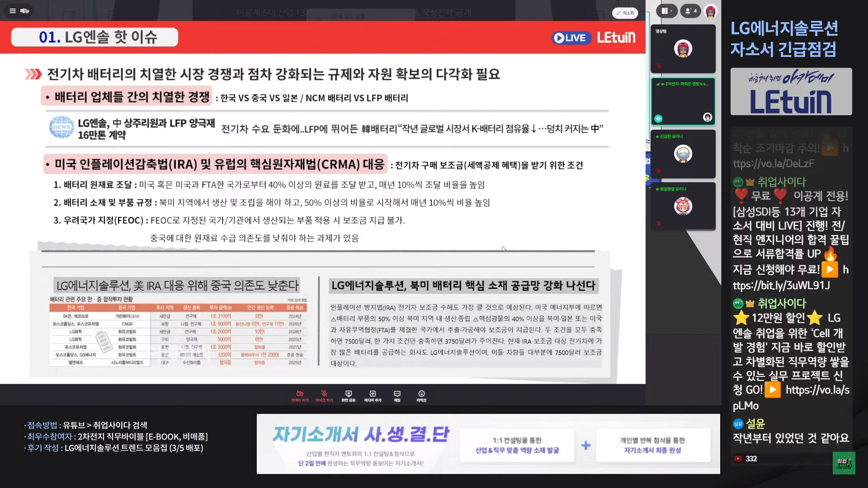Click the 자기소개서 사.생.결.단 banner title
This screenshot has width=868, height=488.
(361, 435)
